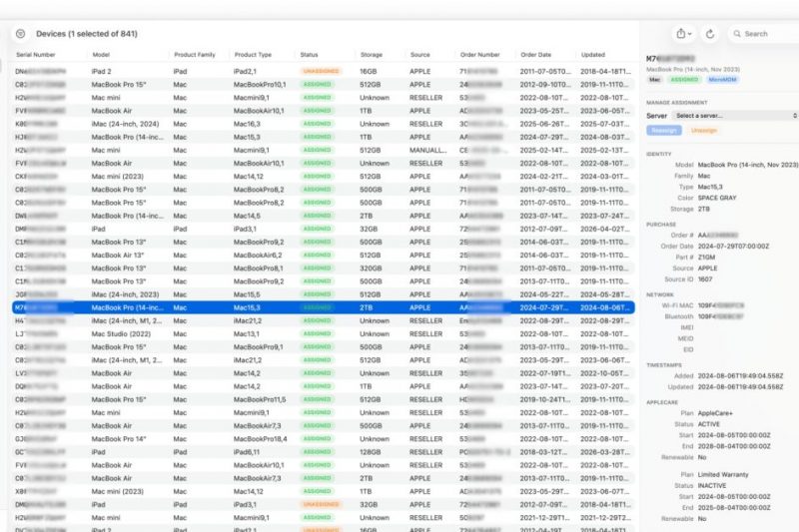Image resolution: width=799 pixels, height=532 pixels.
Task: Click the Order Date value '2024-07-29T07:00:00Z'
Action: coord(733,246)
